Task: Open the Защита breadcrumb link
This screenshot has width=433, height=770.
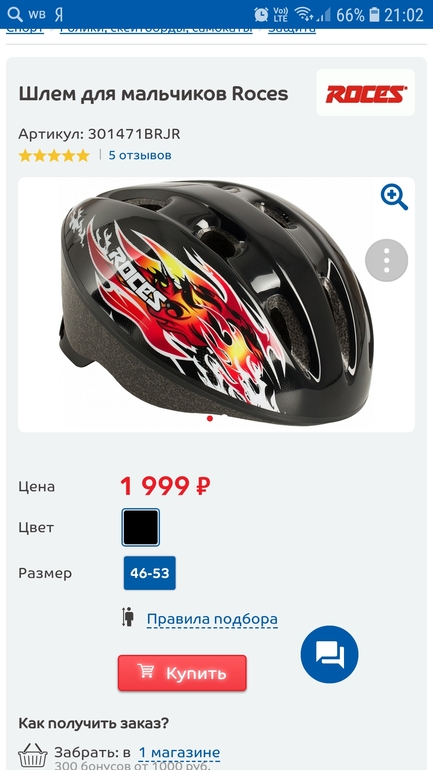Action: pyautogui.click(x=292, y=28)
